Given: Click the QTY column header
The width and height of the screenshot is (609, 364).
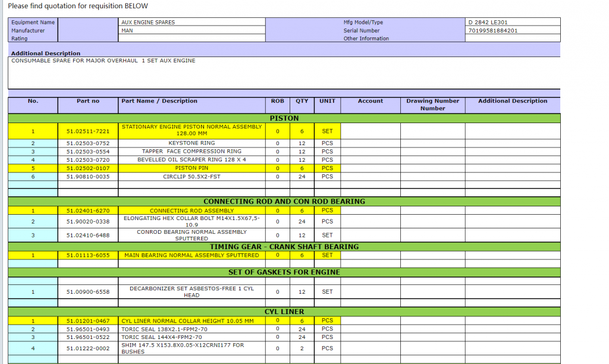Looking at the screenshot, I should point(302,101).
